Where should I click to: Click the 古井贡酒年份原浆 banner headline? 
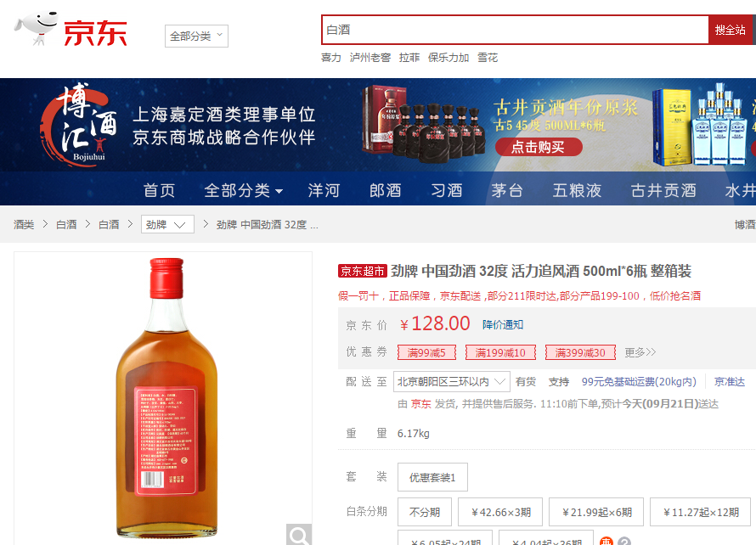[x=566, y=108]
